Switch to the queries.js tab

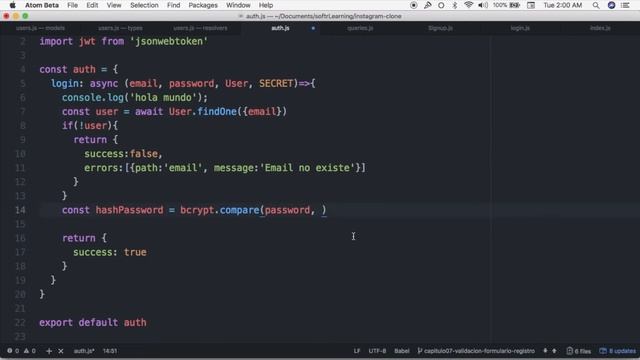coord(360,28)
